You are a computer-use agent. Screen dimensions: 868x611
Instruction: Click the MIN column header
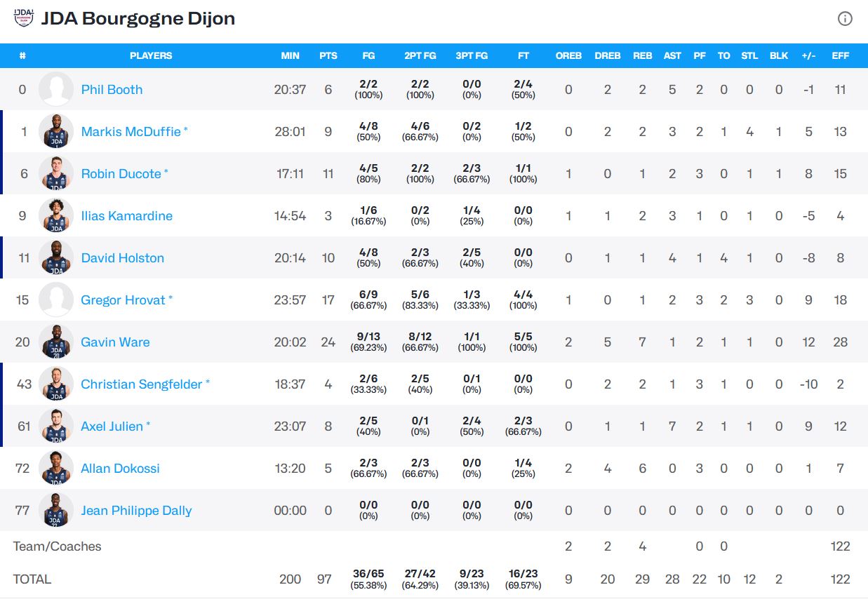(290, 56)
